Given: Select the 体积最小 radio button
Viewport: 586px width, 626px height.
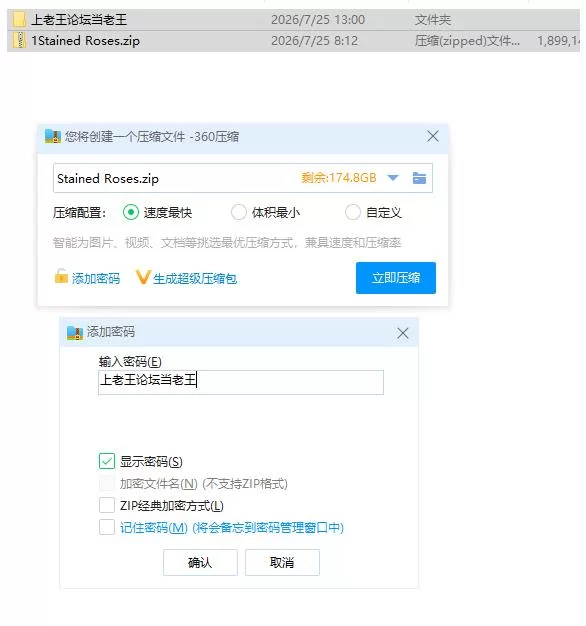Looking at the screenshot, I should 239,212.
